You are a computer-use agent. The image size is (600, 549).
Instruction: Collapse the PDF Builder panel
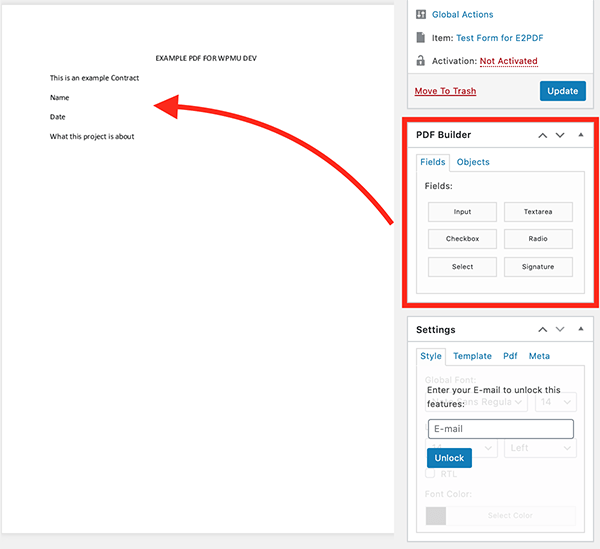[581, 135]
